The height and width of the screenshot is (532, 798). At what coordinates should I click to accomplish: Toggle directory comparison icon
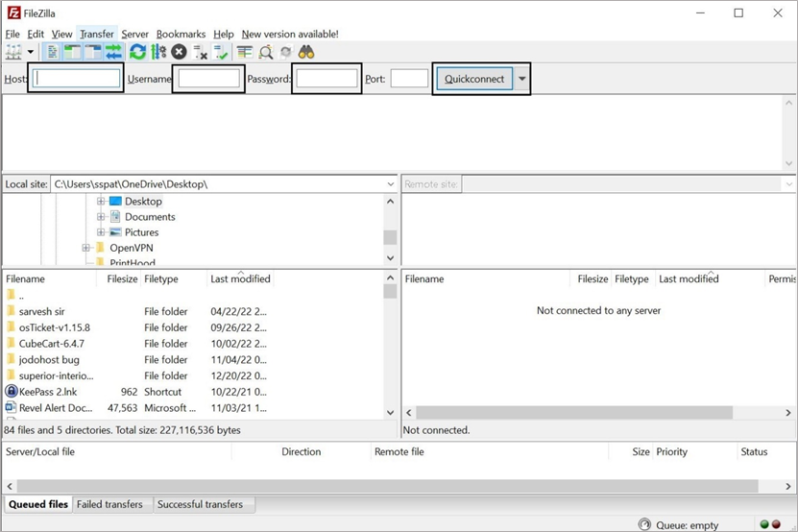tap(265, 52)
